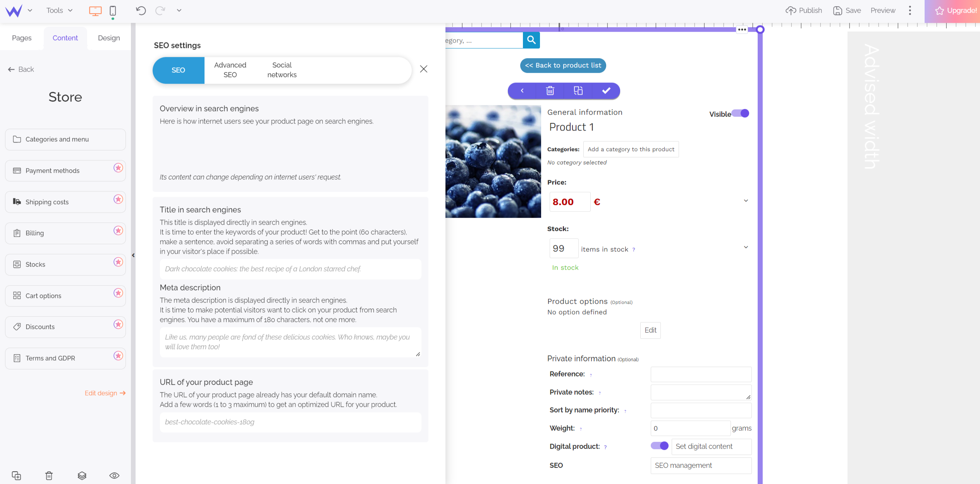Click the layers panel icon

[x=81, y=475]
